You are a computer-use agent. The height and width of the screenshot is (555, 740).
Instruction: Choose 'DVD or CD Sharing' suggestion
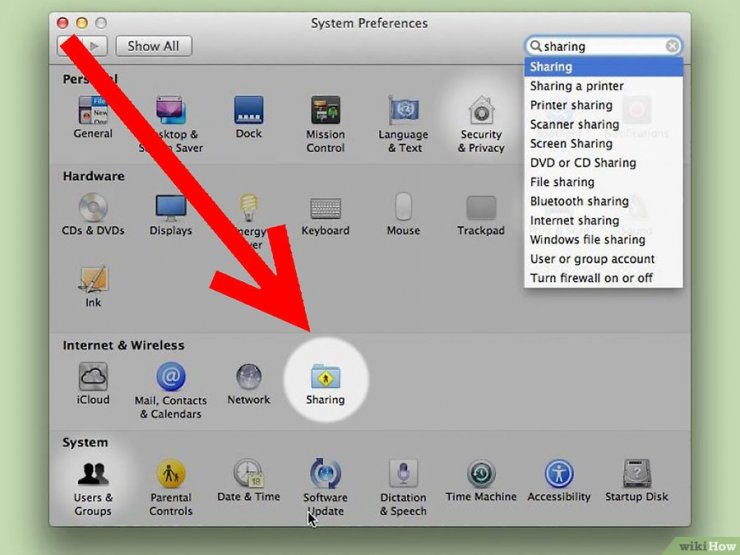point(603,163)
